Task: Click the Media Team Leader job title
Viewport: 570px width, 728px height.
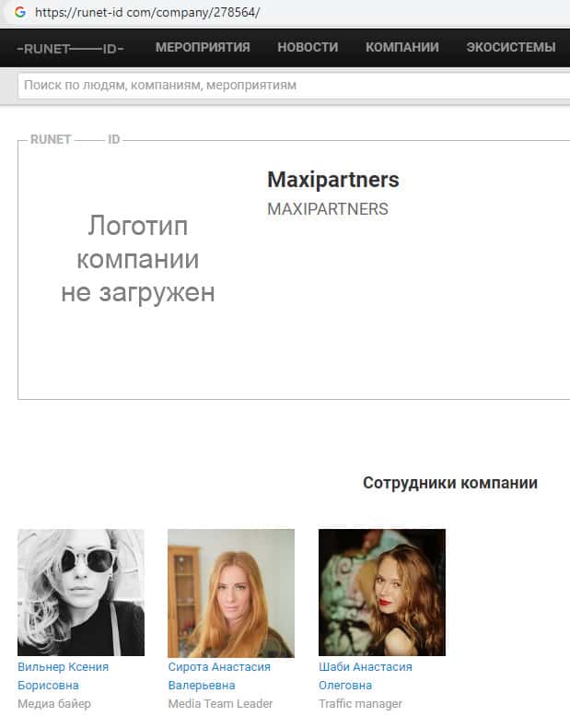Action: pos(220,704)
